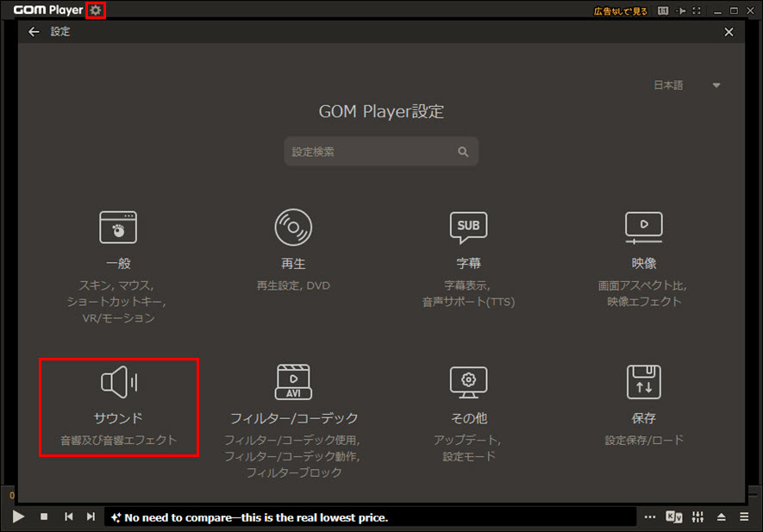Image resolution: width=763 pixels, height=532 pixels.
Task: Click the 設定保存/ロード description
Action: point(644,440)
